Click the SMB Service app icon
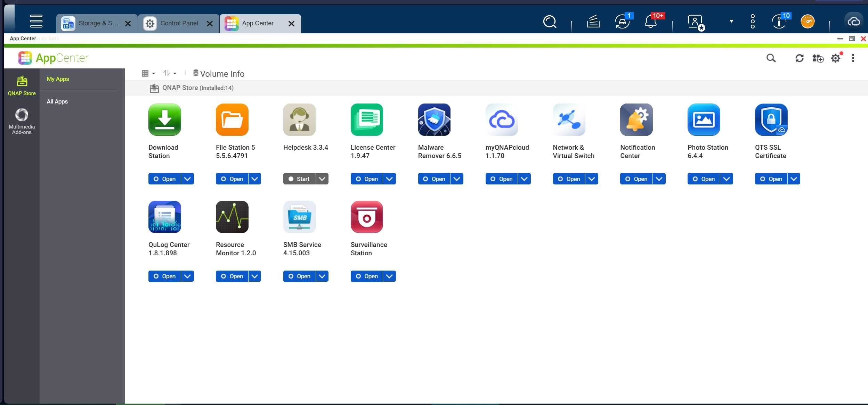Image resolution: width=868 pixels, height=405 pixels. pyautogui.click(x=299, y=217)
